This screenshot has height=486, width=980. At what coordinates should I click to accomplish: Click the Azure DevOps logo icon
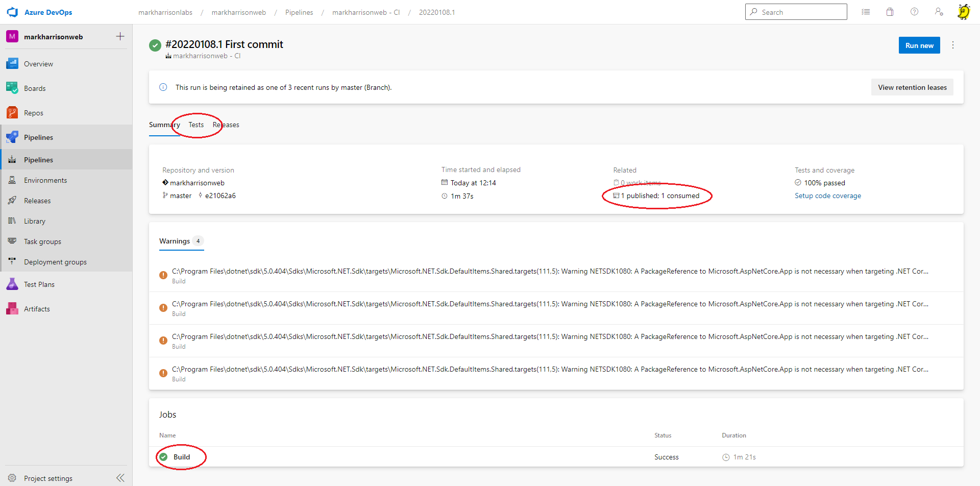[x=12, y=12]
